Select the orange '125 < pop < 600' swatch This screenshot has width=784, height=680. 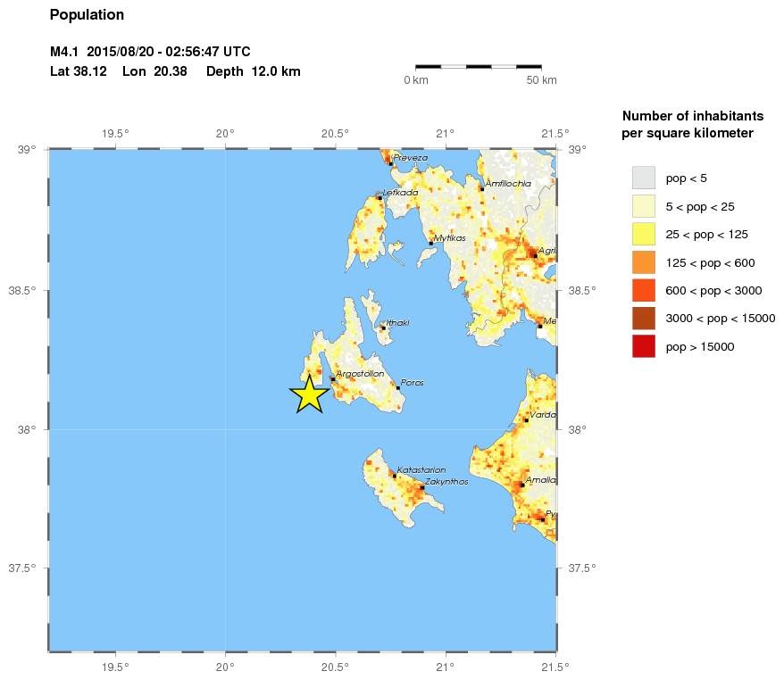(x=644, y=262)
